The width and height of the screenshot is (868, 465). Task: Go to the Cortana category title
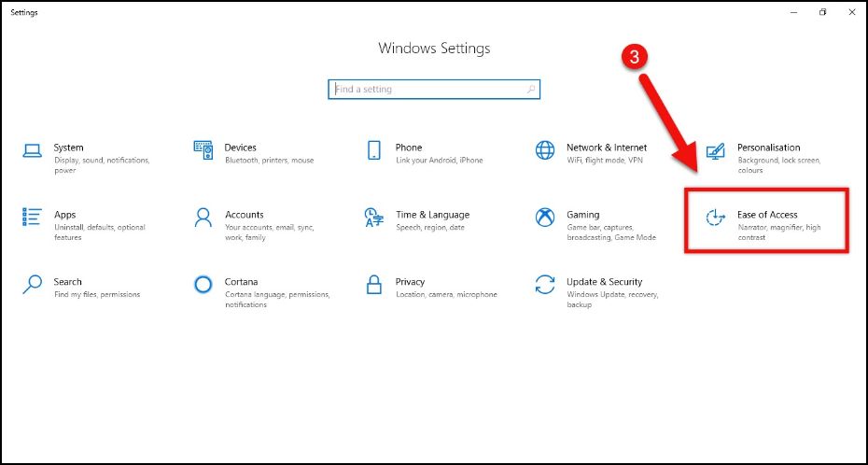click(x=242, y=282)
